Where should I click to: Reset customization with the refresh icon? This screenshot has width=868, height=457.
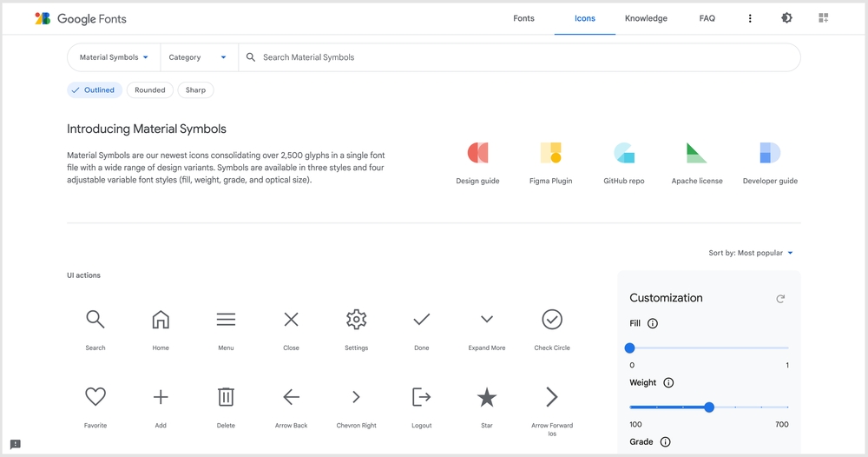point(780,299)
